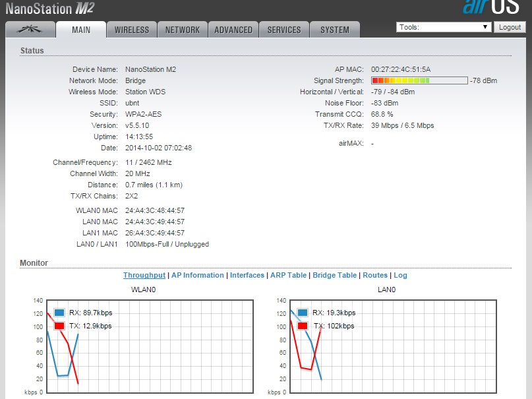Screen dimensions: 532x399
Task: Click the blue RX legend swatch in WLAN0 chart
Action: [59, 313]
